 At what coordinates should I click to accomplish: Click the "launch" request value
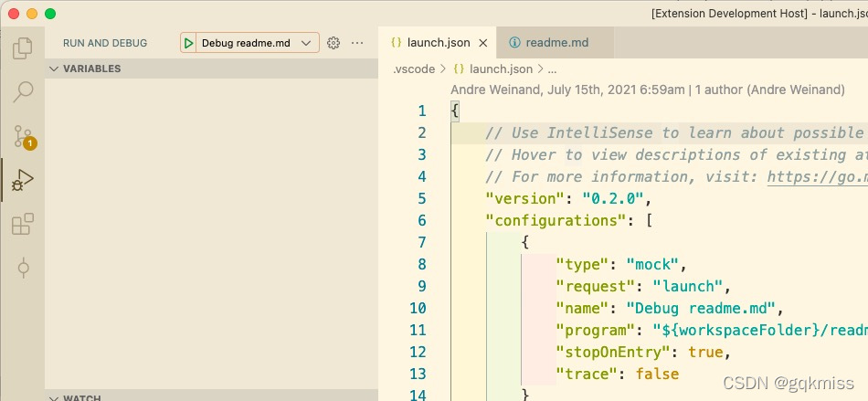coord(687,287)
